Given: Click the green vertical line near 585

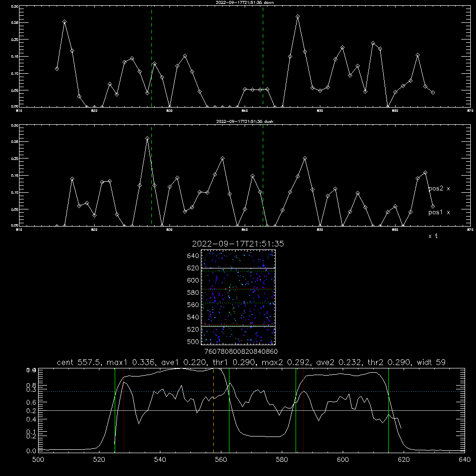Looking at the screenshot, I should pyautogui.click(x=296, y=410).
